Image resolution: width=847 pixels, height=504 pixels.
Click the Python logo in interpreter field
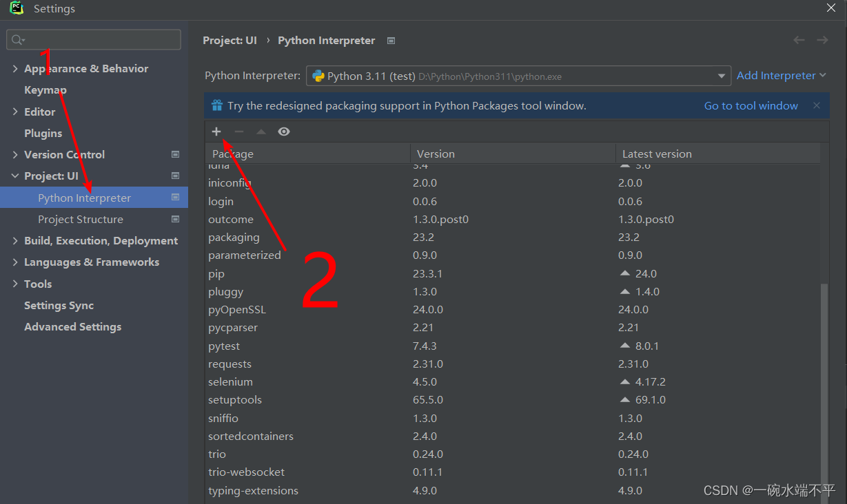pos(318,76)
